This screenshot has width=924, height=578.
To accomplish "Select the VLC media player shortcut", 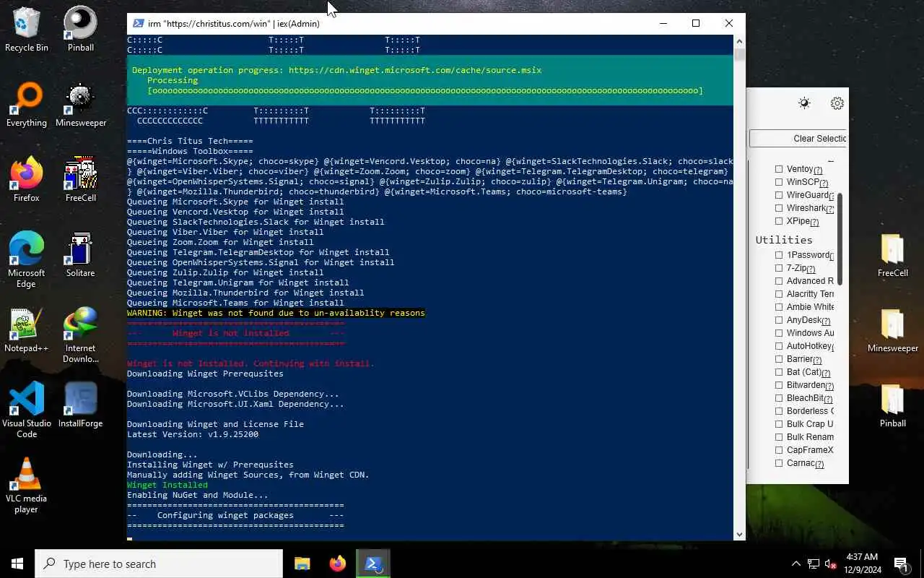I will [27, 486].
